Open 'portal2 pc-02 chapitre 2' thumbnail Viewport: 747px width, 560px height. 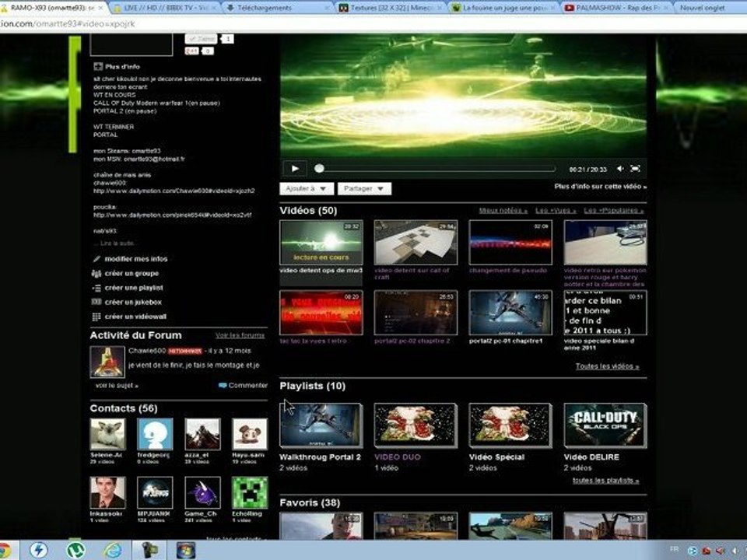[416, 313]
